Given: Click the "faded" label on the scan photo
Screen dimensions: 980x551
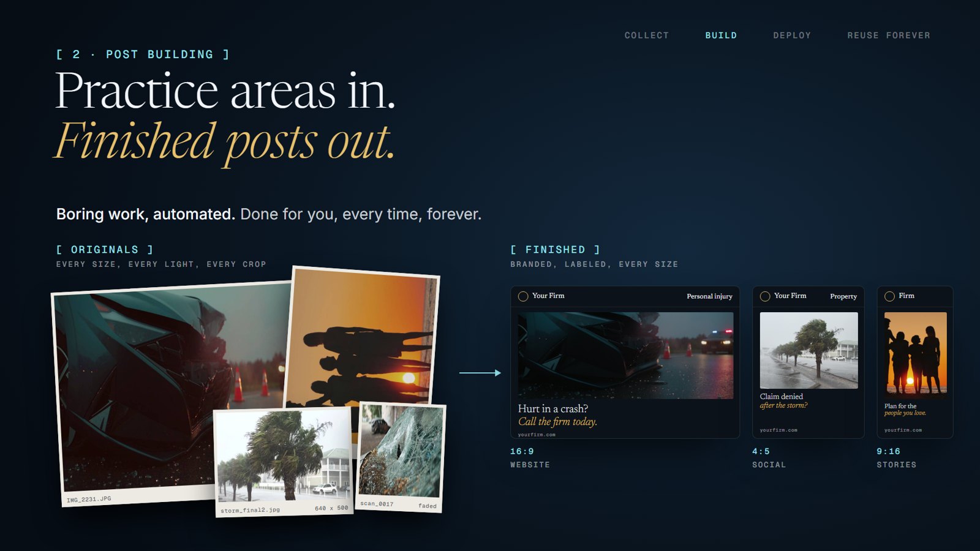Looking at the screenshot, I should [428, 506].
